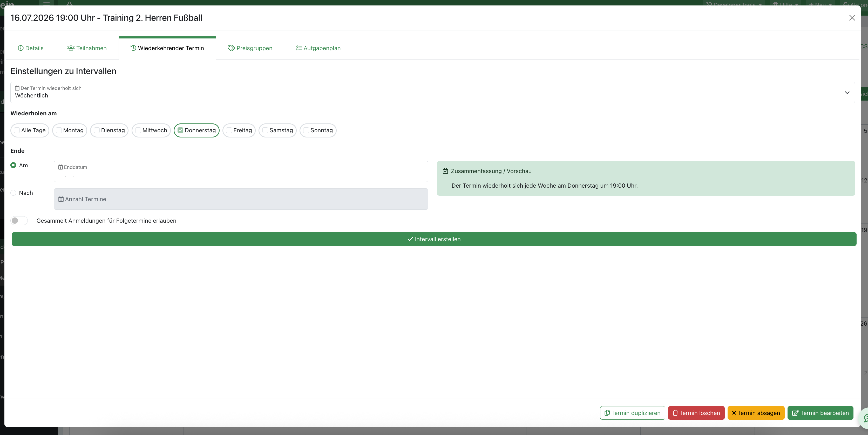Click Termin bearbeiten button
Viewport: 868px width, 435px height.
tap(820, 413)
